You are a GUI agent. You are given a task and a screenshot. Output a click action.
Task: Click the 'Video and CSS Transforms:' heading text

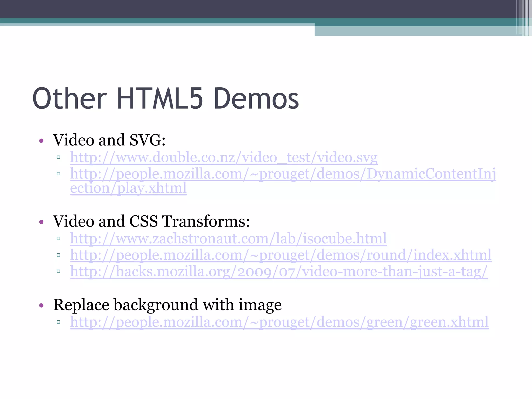(151, 221)
